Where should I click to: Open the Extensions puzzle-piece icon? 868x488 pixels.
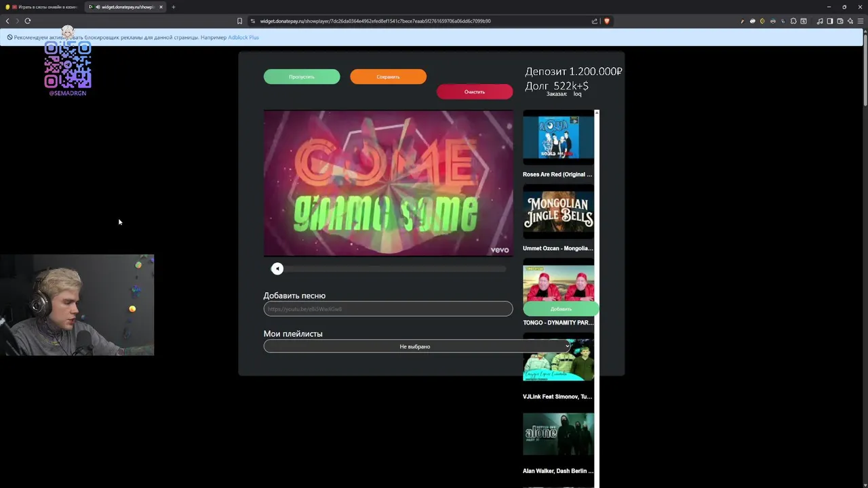click(x=793, y=21)
